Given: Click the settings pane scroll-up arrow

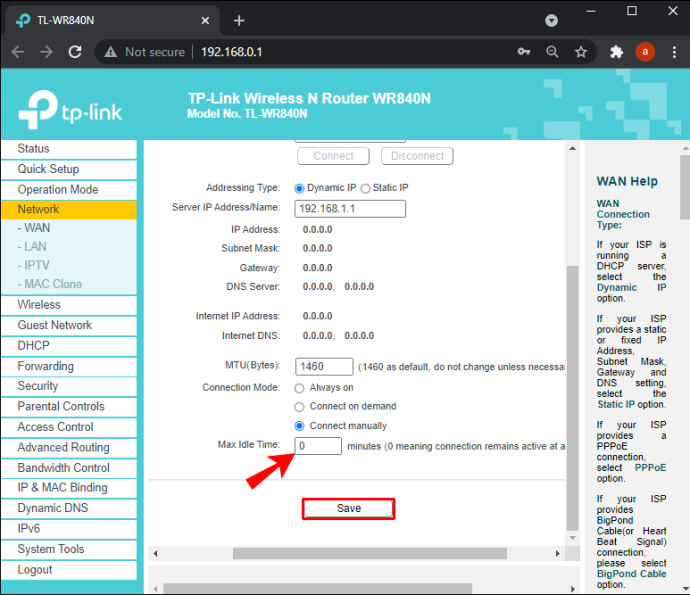Looking at the screenshot, I should (x=572, y=148).
